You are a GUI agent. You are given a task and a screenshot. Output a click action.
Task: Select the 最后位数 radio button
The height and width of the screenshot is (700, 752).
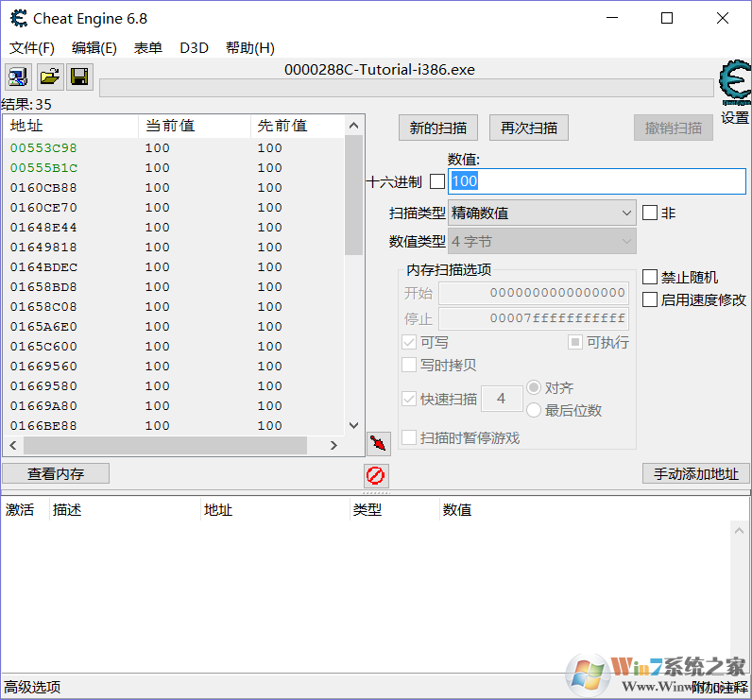[x=534, y=410]
